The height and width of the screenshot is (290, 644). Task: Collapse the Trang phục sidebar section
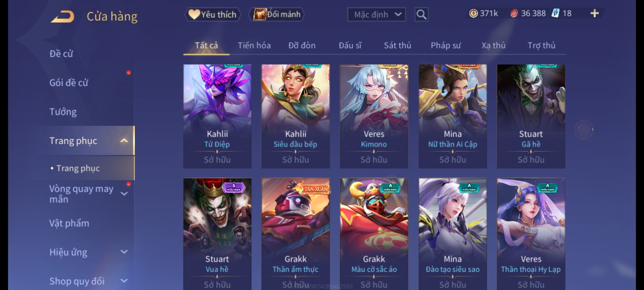pyautogui.click(x=124, y=141)
